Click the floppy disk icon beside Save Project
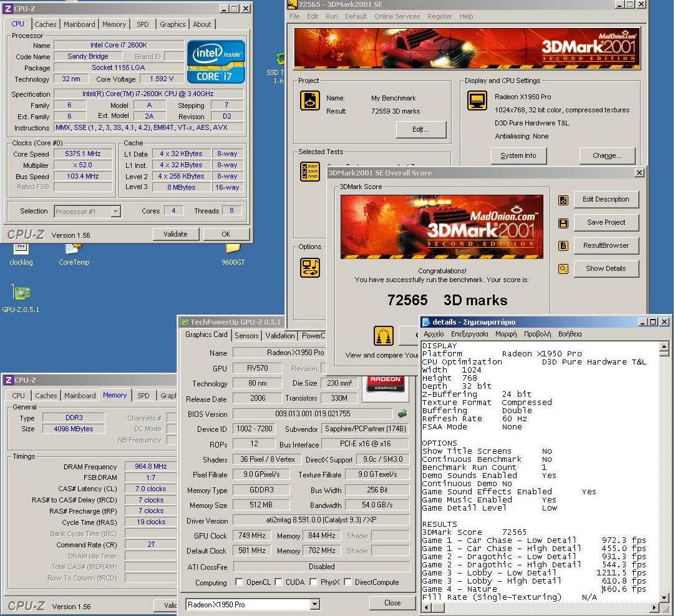This screenshot has width=675, height=616. (x=563, y=223)
